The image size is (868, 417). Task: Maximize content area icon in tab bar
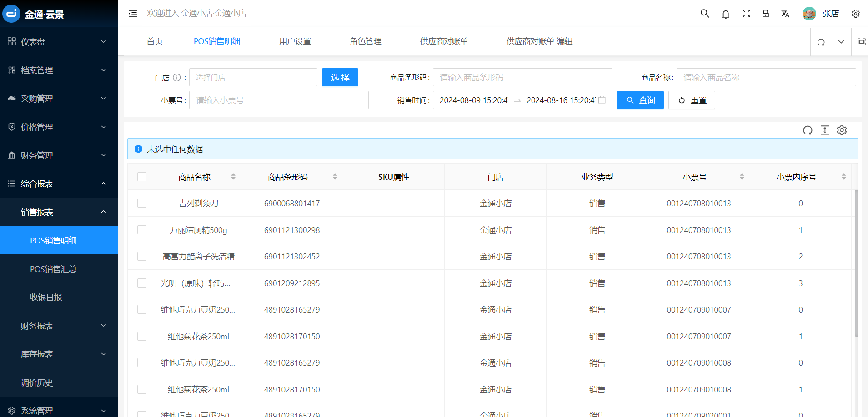pos(861,42)
